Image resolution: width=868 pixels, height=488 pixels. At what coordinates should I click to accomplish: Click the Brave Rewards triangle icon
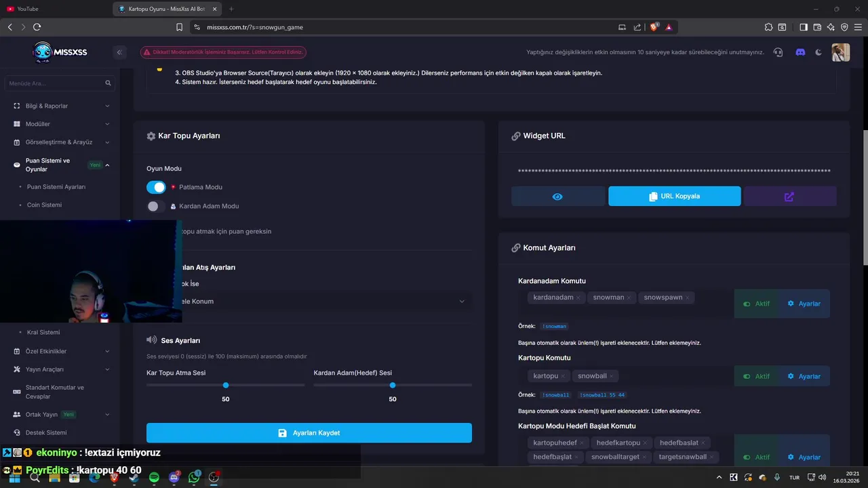[x=669, y=27]
